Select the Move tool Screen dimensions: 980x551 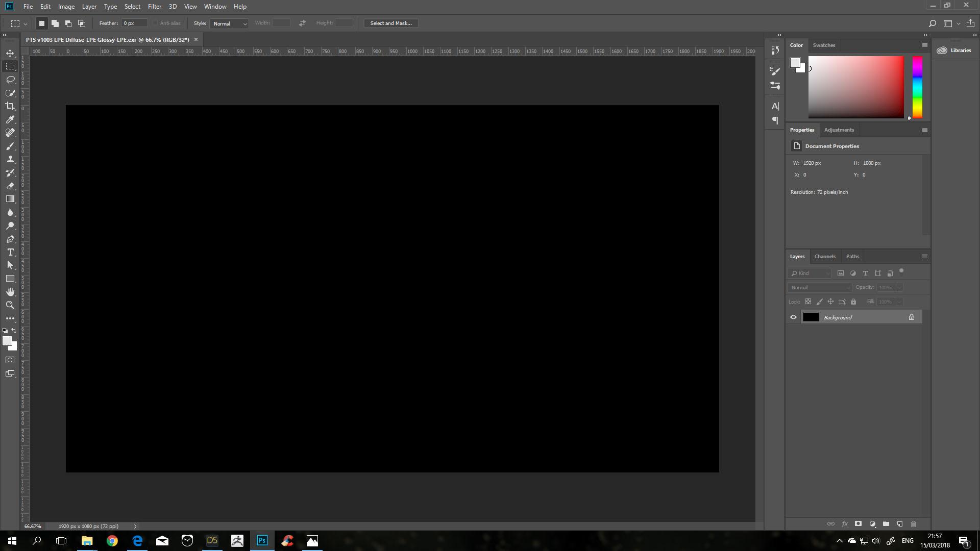tap(10, 53)
